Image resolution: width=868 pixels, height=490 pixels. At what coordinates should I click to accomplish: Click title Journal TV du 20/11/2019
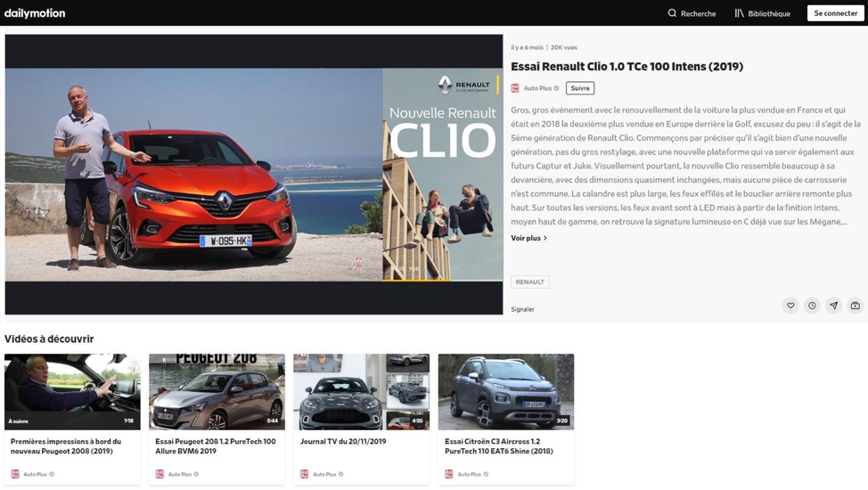click(343, 441)
